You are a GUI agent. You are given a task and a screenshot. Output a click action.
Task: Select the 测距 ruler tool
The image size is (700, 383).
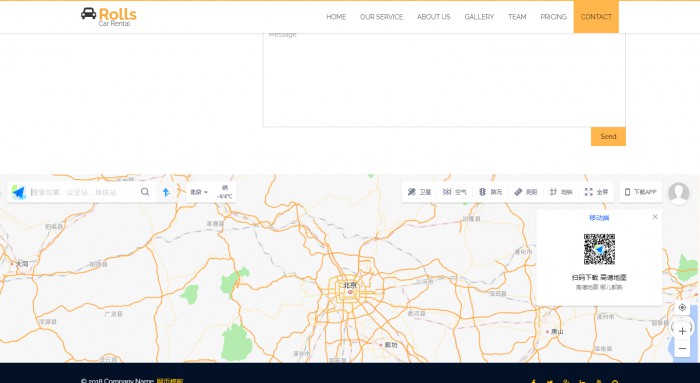click(525, 192)
